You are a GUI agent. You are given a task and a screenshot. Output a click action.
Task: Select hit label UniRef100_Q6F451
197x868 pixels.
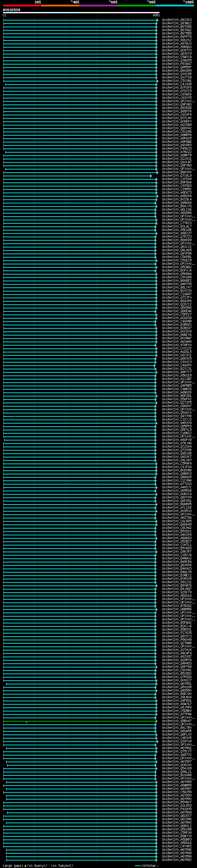pyautogui.click(x=176, y=501)
